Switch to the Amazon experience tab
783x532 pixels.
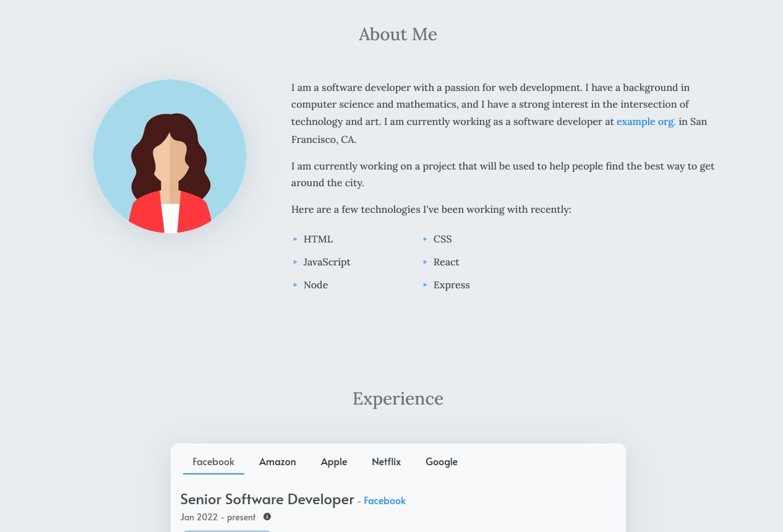(x=277, y=461)
